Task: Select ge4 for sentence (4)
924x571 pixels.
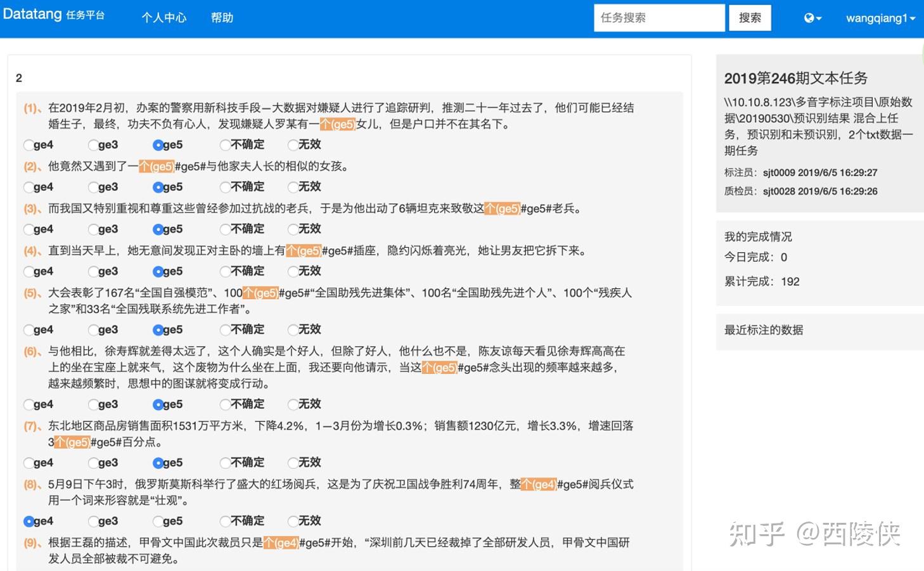Action: (29, 271)
